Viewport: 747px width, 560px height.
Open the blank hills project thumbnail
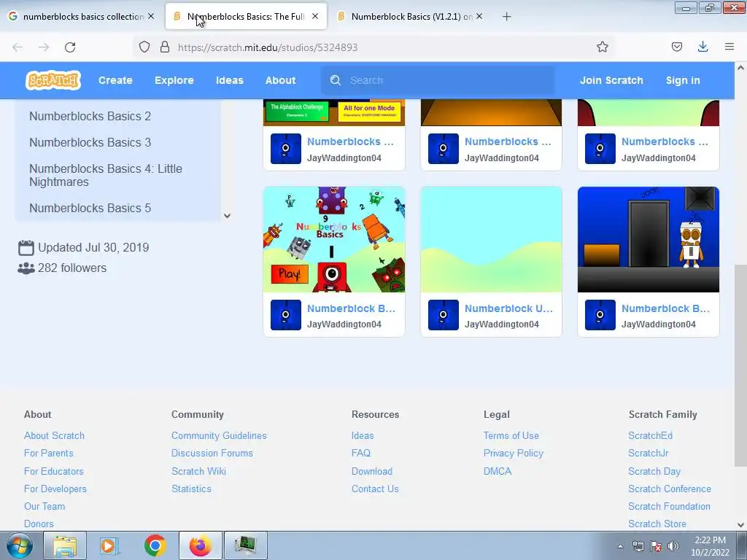coord(491,239)
